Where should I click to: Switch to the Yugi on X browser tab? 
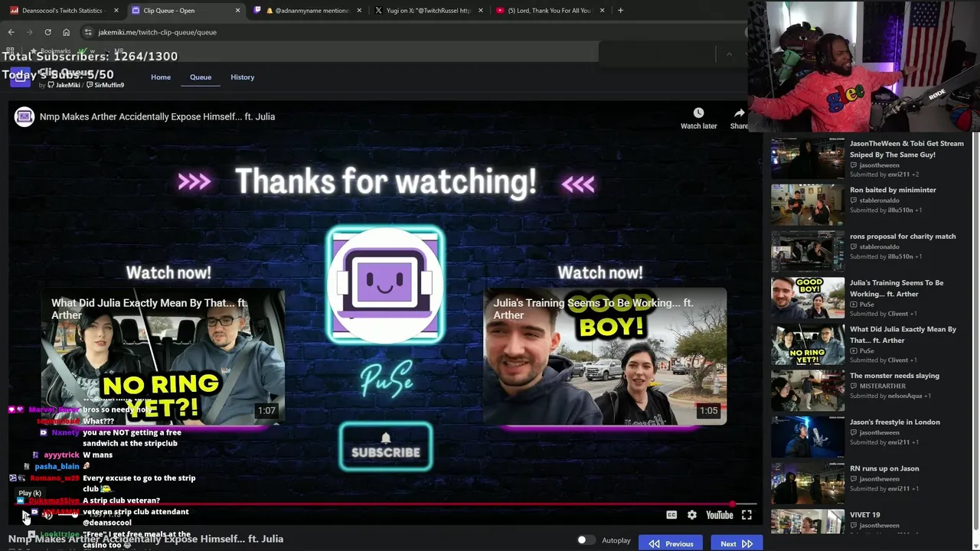(429, 11)
